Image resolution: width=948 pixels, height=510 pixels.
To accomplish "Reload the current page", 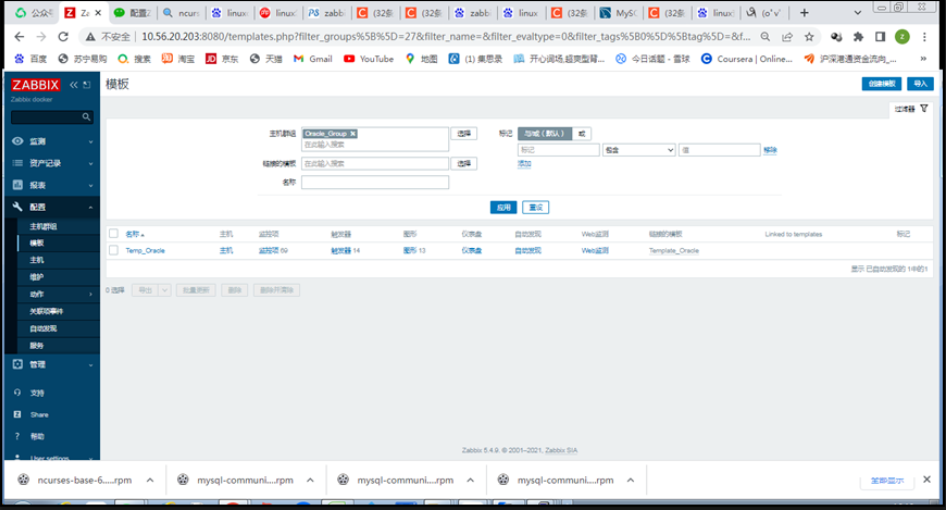I will coord(63,37).
